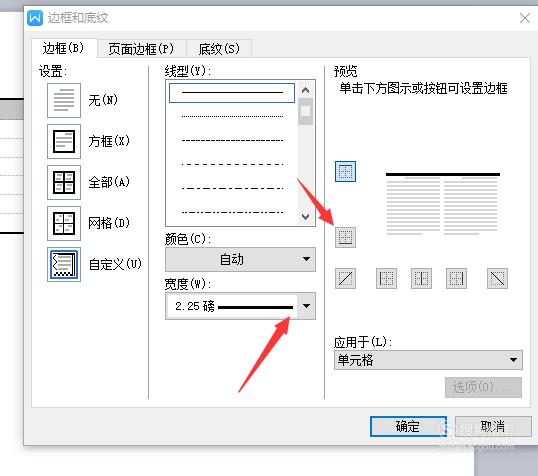Click the line style list scroll-up arrow
Viewport: 538px width, 476px height.
[305, 90]
